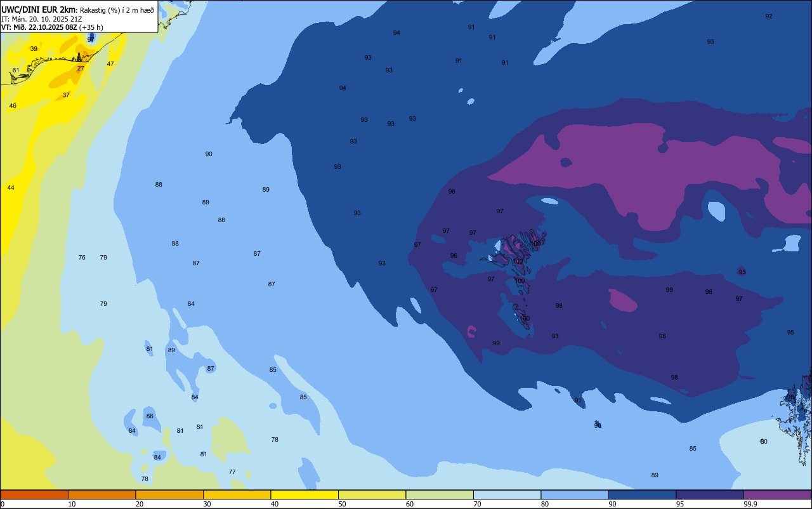Click the map value '77' near the bottom
This screenshot has width=812, height=509.
[232, 472]
